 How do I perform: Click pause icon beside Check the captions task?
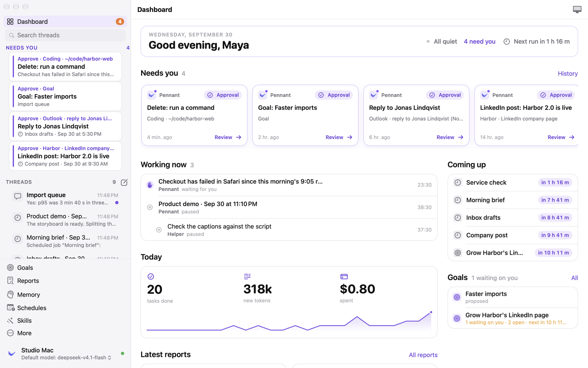159,230
